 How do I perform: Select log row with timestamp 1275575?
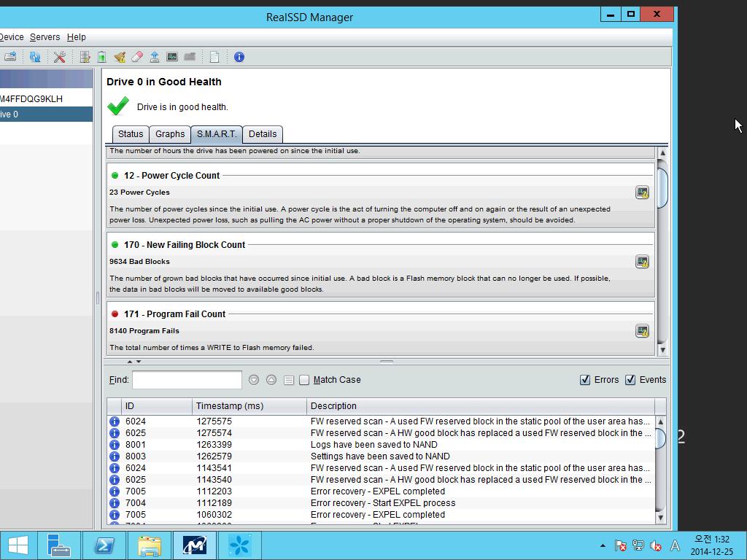[x=381, y=421]
